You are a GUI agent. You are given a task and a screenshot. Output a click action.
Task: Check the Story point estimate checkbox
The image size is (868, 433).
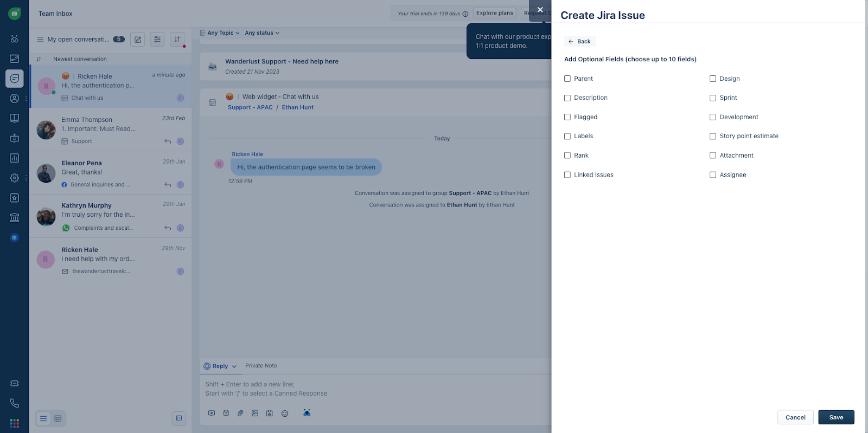click(713, 137)
